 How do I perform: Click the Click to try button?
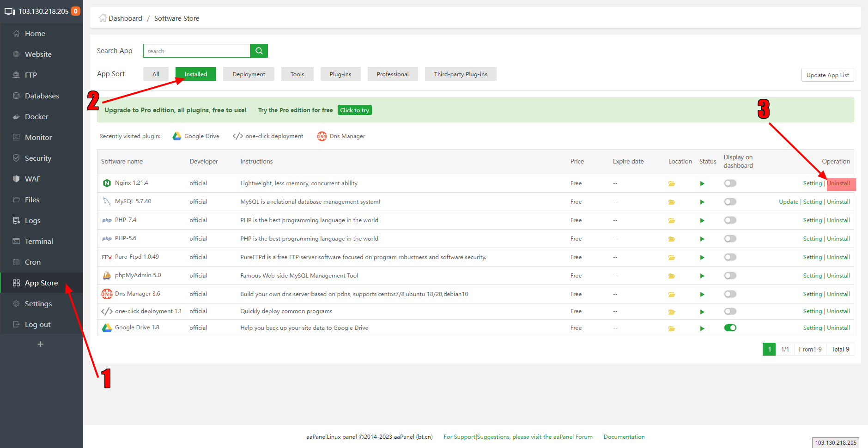click(354, 110)
